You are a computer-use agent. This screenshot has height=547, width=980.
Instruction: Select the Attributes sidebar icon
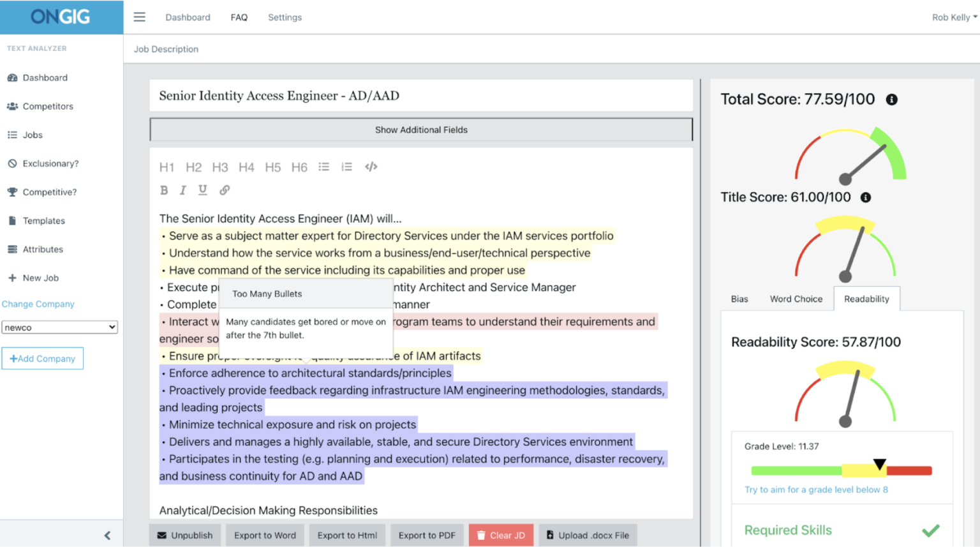14,249
